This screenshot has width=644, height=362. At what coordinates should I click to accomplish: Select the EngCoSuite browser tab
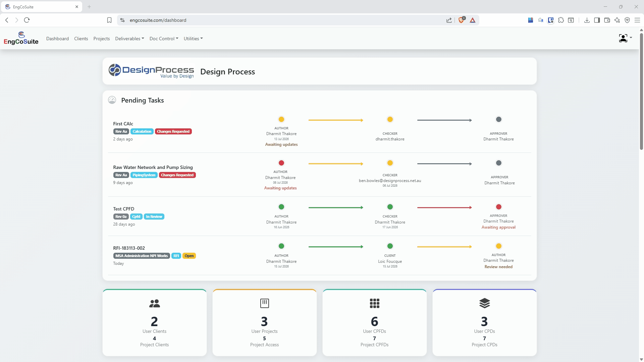[41, 7]
